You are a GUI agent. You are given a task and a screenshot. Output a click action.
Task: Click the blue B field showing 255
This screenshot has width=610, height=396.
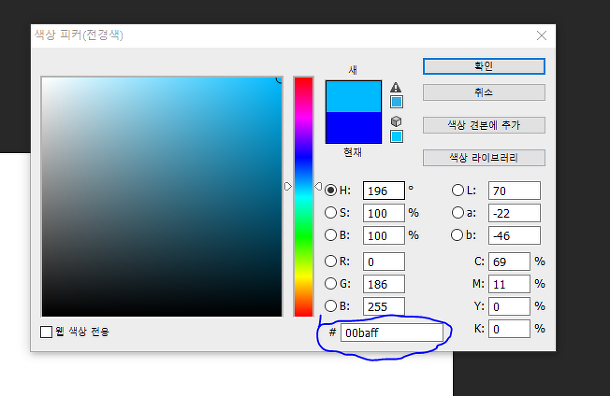(384, 307)
